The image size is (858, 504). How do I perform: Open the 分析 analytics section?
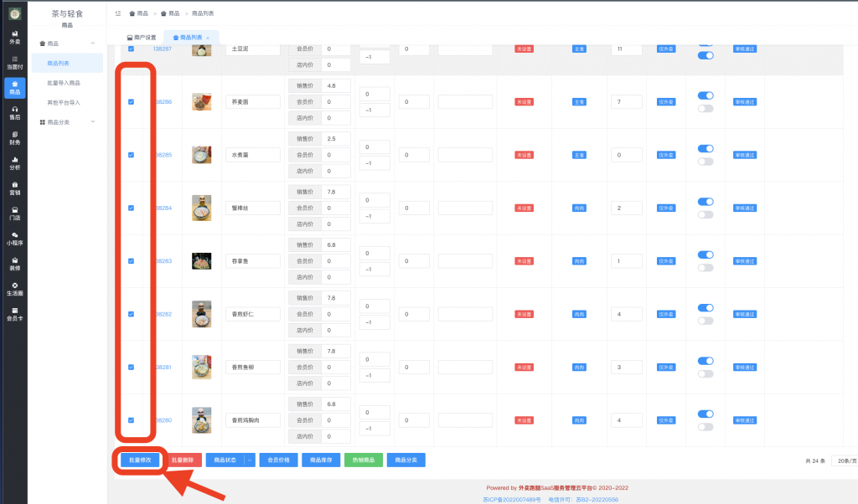pos(14,162)
